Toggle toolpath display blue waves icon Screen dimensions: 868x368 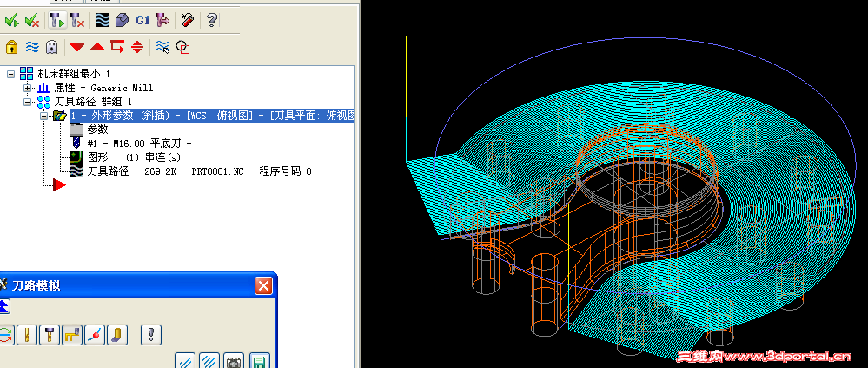coord(33,47)
